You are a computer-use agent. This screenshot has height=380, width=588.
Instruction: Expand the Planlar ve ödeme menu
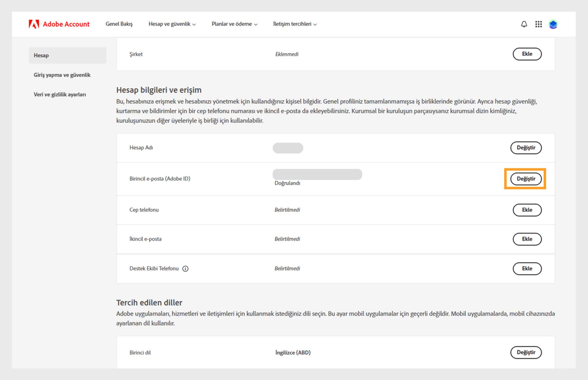click(234, 24)
